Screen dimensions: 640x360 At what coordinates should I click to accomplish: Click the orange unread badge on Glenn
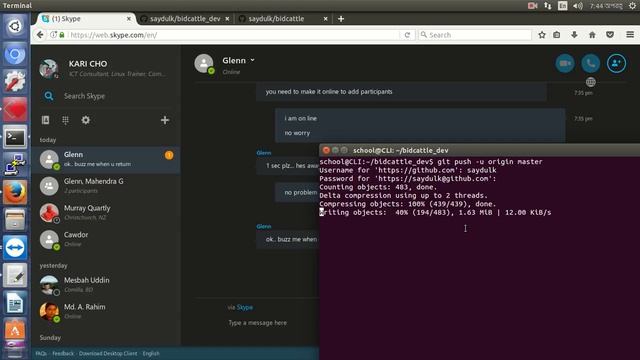coord(169,155)
